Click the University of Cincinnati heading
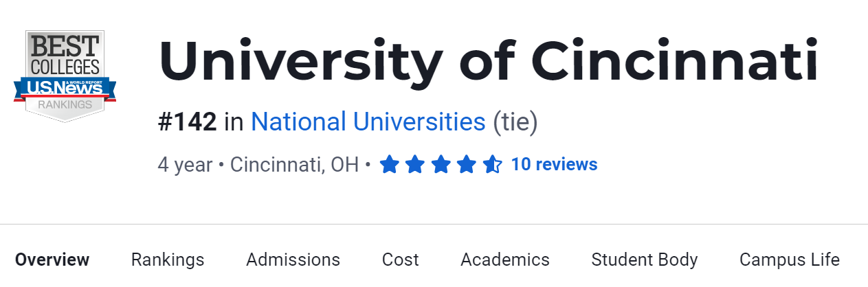 488,62
